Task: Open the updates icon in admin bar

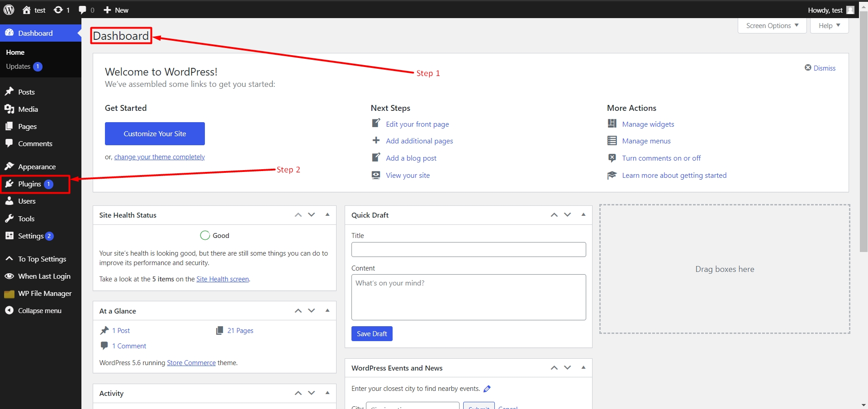Action: [x=58, y=10]
